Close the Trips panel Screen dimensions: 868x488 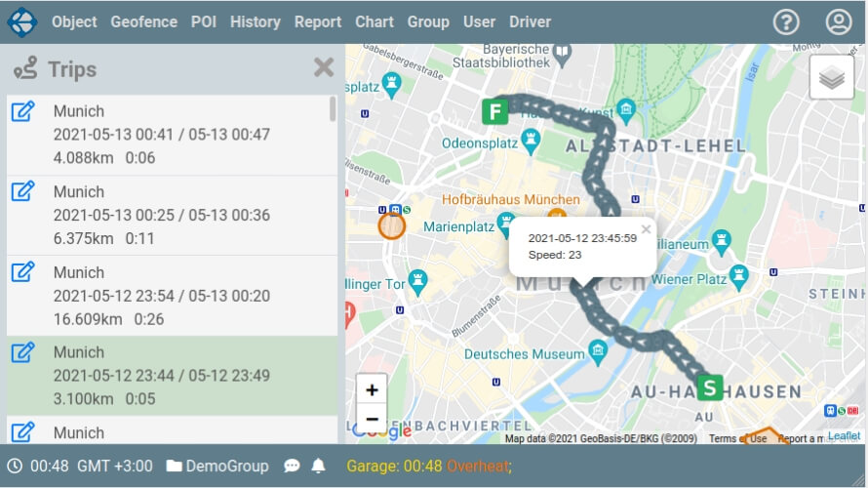tap(324, 67)
